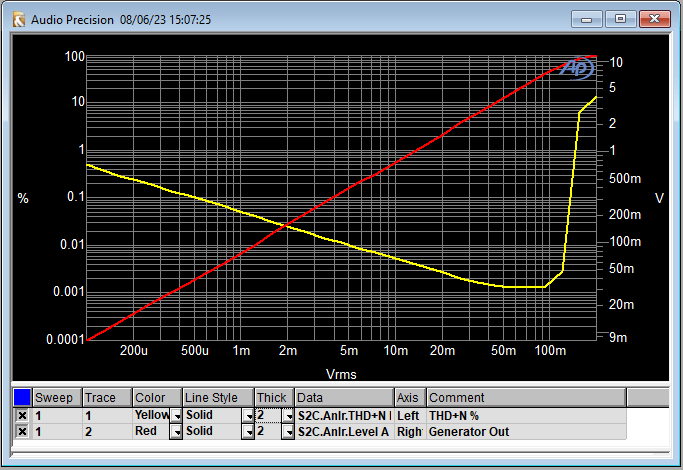This screenshot has width=683, height=470.
Task: Click the thickness value 2 for Yellow trace
Action: [x=268, y=415]
